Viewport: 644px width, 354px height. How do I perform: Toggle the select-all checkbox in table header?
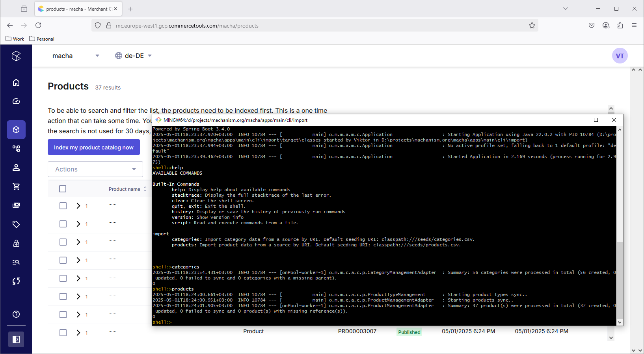point(63,189)
